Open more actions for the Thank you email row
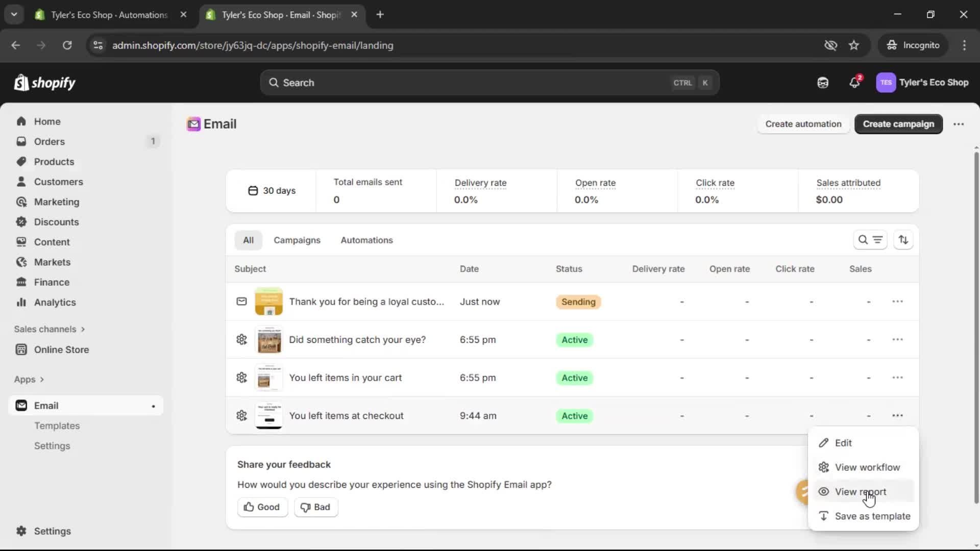 click(x=898, y=302)
